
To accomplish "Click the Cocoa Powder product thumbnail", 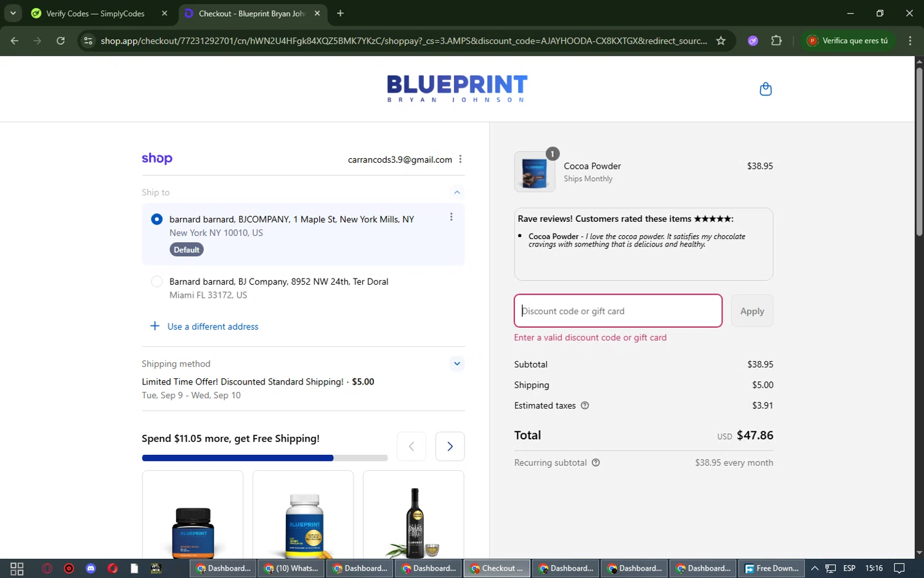I will (534, 172).
